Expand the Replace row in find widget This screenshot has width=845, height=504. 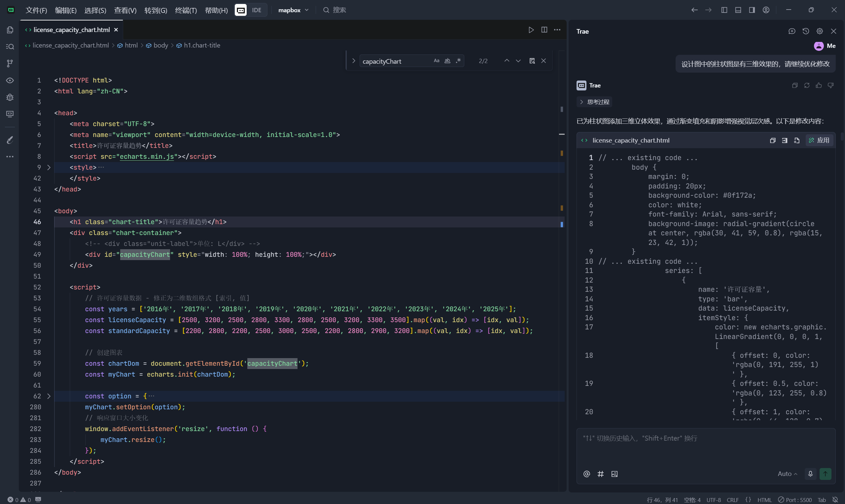click(x=353, y=61)
